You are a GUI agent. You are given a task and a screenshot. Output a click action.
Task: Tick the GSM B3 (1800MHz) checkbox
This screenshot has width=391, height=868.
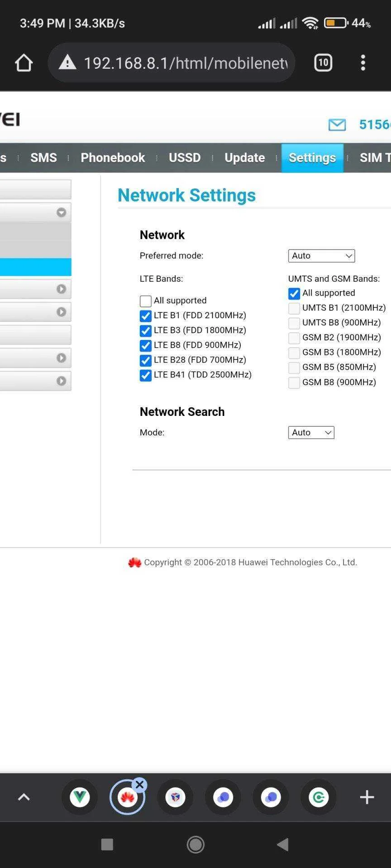294,353
